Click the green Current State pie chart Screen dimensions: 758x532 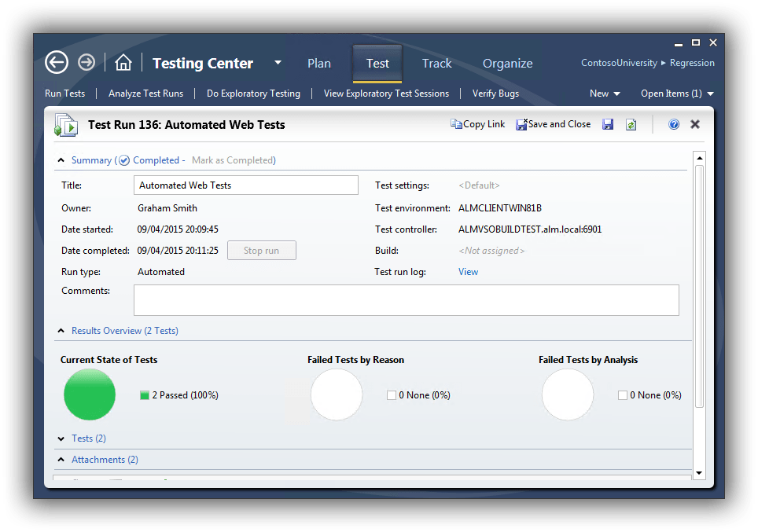90,394
